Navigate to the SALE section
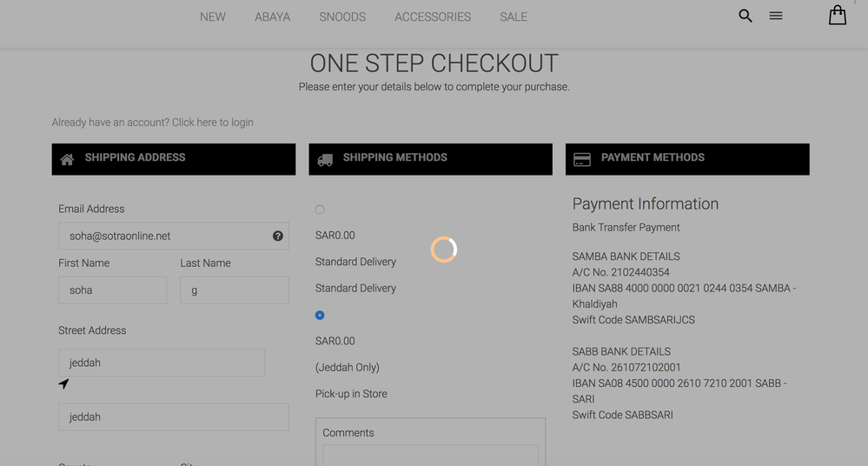Viewport: 868px width, 466px height. (514, 17)
